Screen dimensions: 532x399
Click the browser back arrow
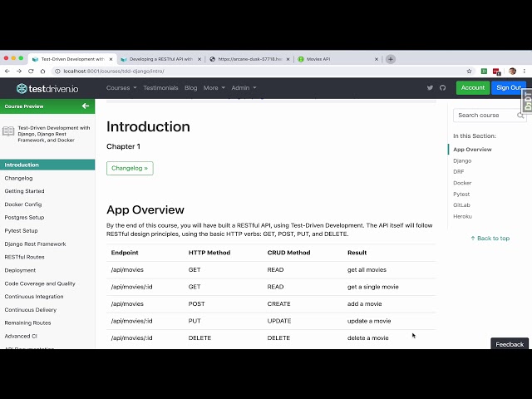coord(7,71)
